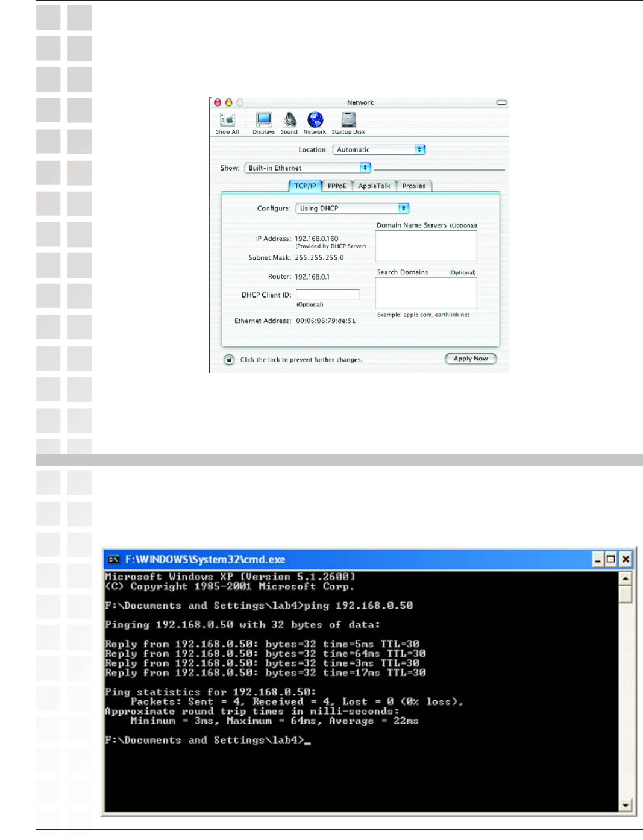643x840 pixels.
Task: Click the 'Microsoft Windows XP [Version 5.1.2600]' line
Action: [230, 577]
